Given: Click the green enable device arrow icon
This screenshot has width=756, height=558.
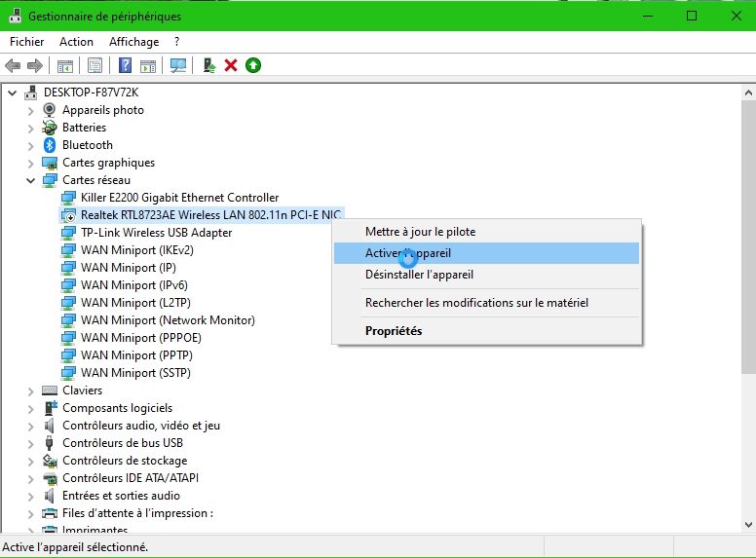Looking at the screenshot, I should click(253, 65).
